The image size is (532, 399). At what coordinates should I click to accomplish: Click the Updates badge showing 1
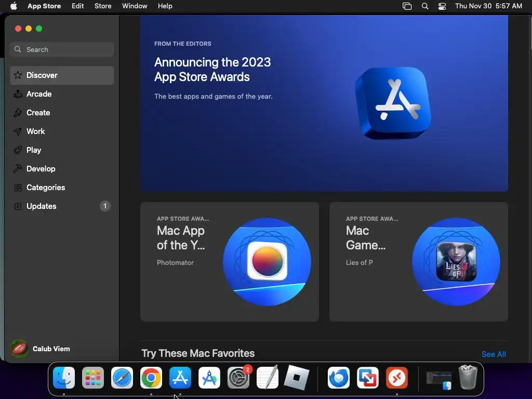point(105,206)
